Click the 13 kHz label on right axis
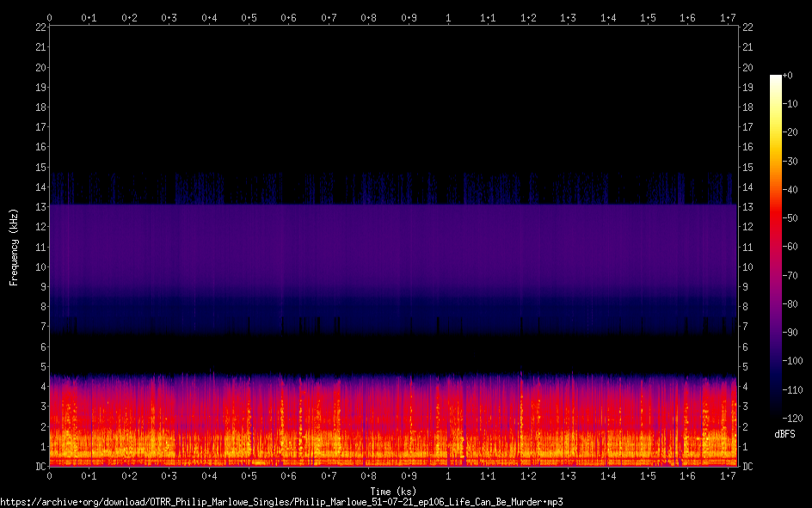 click(748, 207)
